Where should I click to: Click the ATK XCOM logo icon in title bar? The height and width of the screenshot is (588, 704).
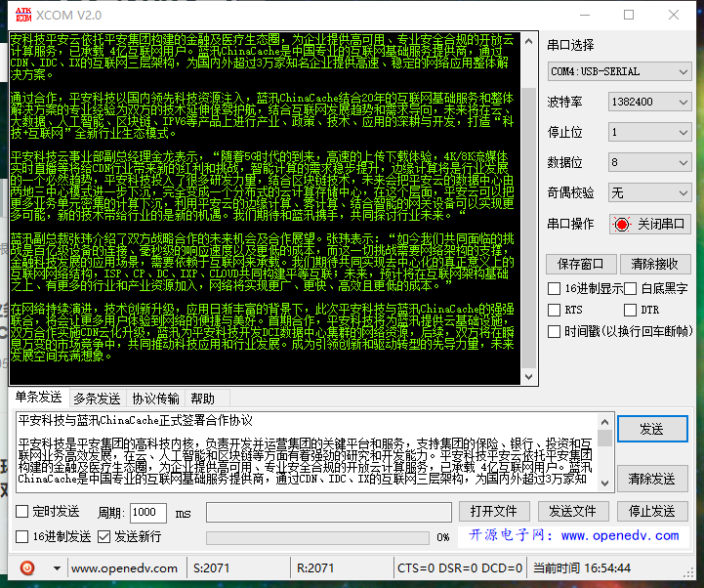click(x=23, y=15)
